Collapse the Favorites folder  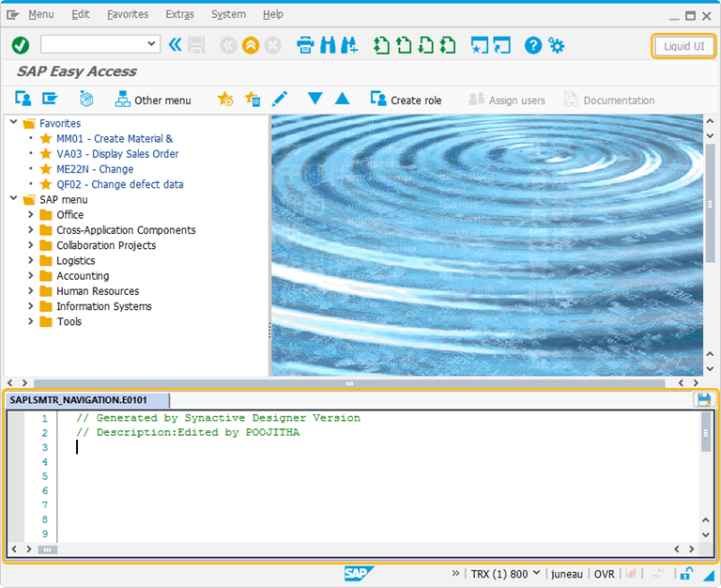14,122
